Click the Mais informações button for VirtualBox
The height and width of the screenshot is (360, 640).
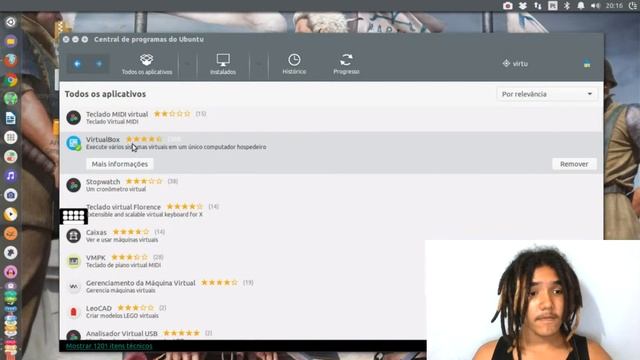(x=120, y=164)
